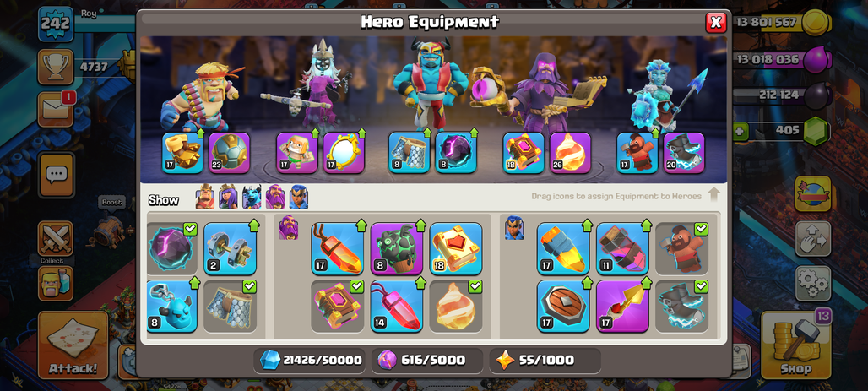
Task: Close the Hero Equipment window
Action: tap(716, 22)
